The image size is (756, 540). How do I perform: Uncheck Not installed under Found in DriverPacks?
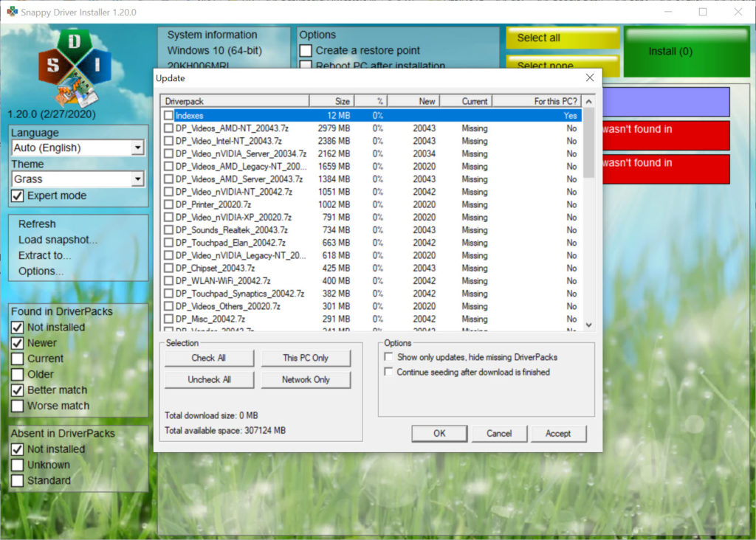[x=18, y=328]
